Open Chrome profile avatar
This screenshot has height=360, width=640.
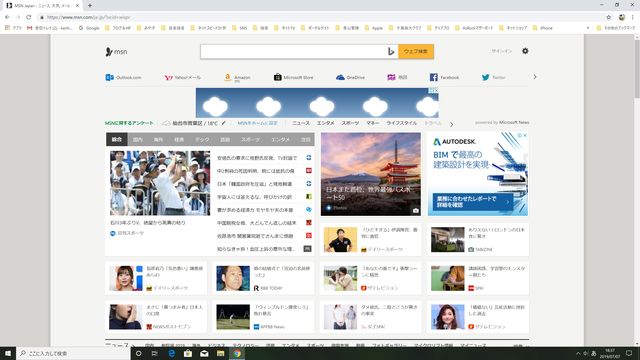click(x=622, y=17)
